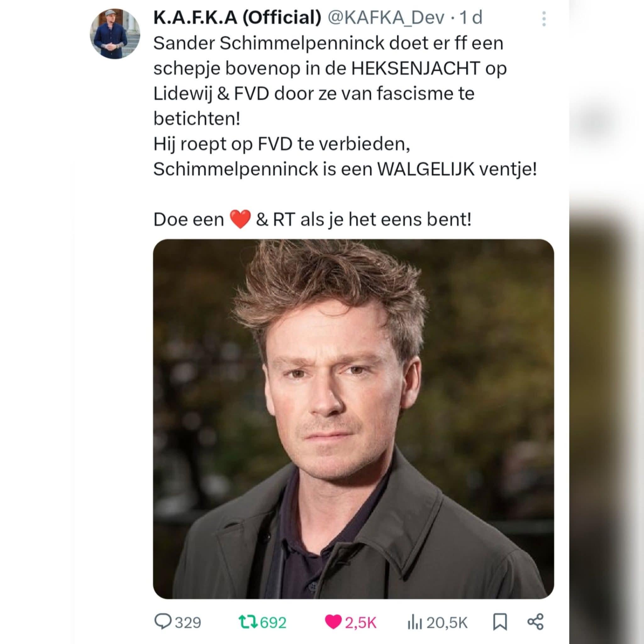Click the reply speech bubble icon
The width and height of the screenshot is (644, 644).
click(x=163, y=622)
